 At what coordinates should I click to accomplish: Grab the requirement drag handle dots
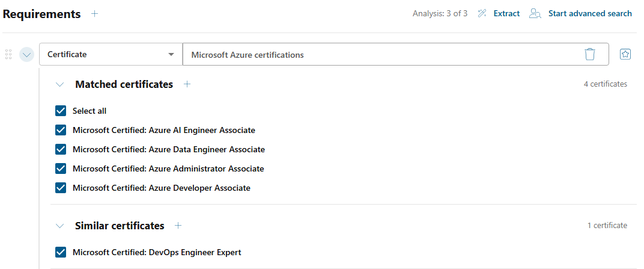[x=8, y=54]
